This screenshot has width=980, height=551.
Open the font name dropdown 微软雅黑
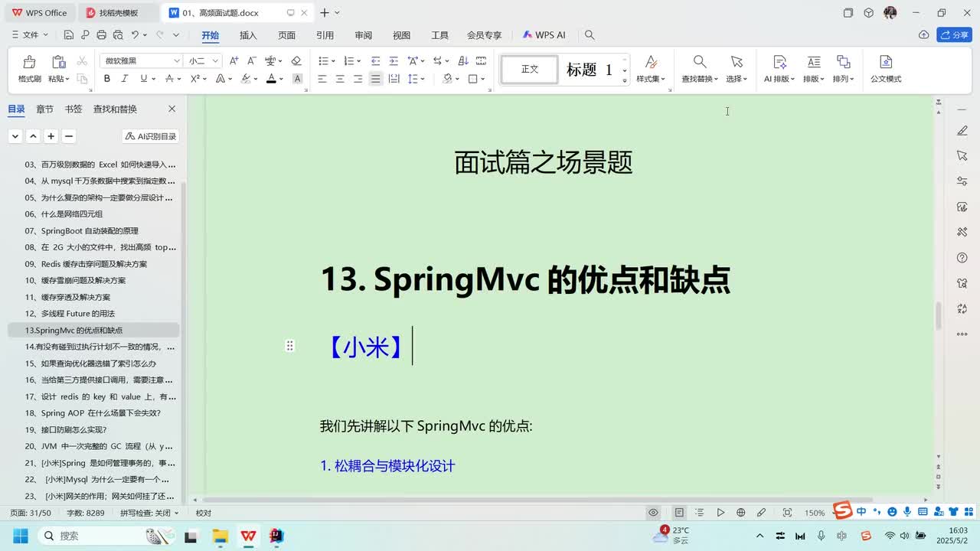[x=177, y=60]
